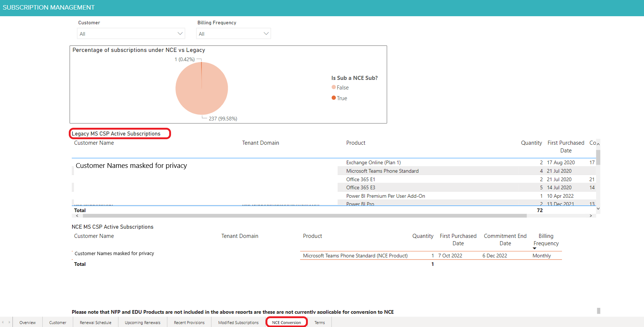Sort Legacy table by Quantity header

point(531,143)
